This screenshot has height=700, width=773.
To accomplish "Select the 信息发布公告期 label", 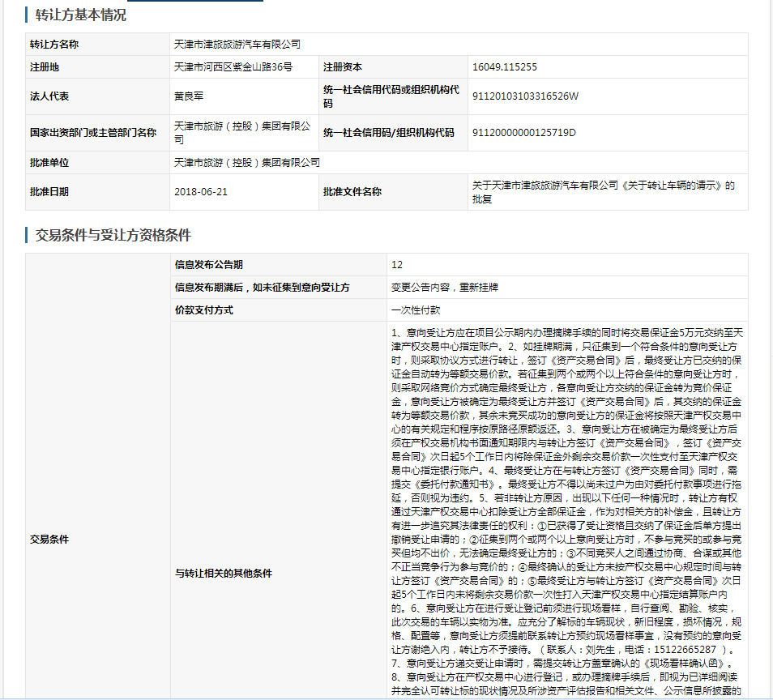I will (209, 265).
